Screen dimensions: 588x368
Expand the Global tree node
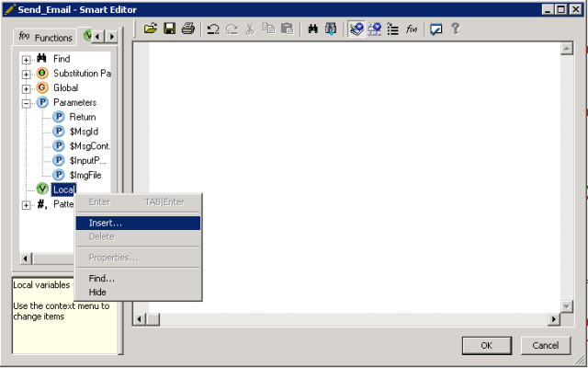pos(27,88)
